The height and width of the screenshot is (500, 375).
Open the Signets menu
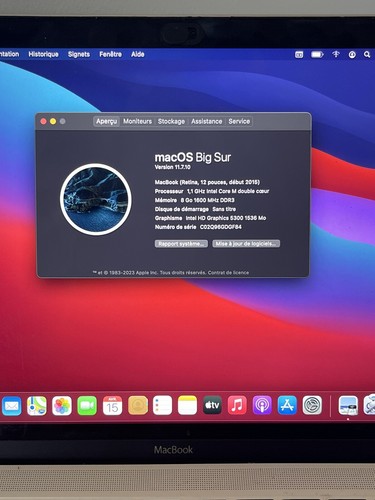pos(79,54)
